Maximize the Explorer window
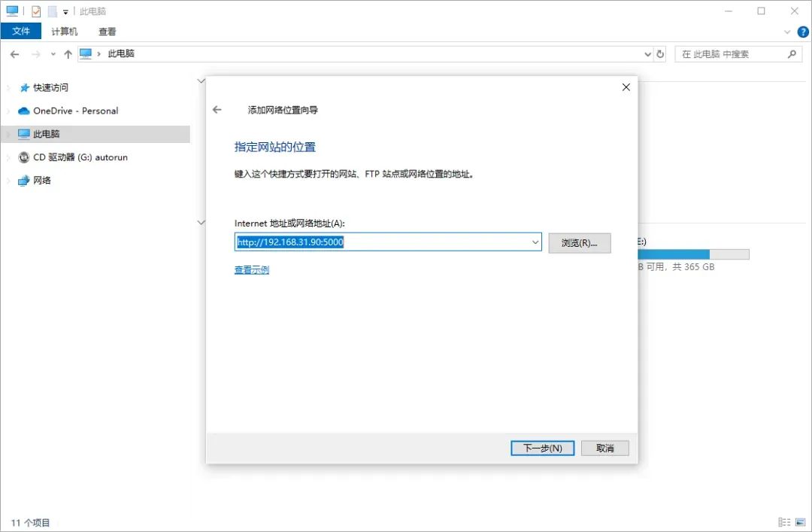This screenshot has height=532, width=812. point(761,11)
